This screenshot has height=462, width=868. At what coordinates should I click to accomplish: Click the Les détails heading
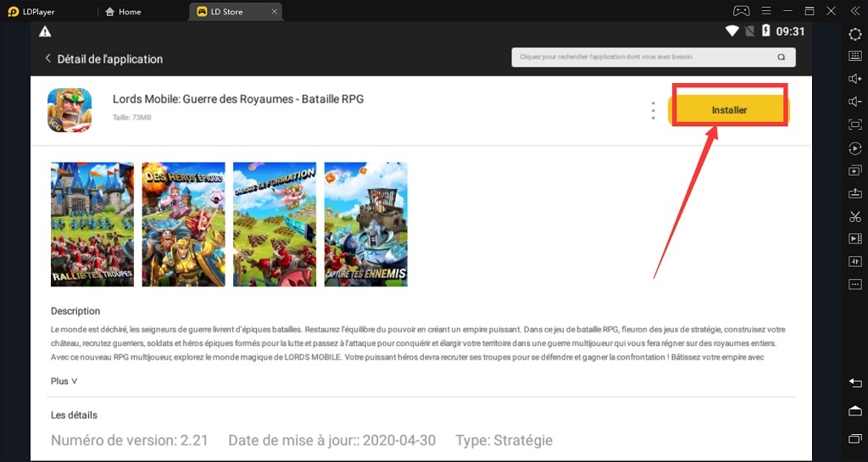tap(75, 415)
